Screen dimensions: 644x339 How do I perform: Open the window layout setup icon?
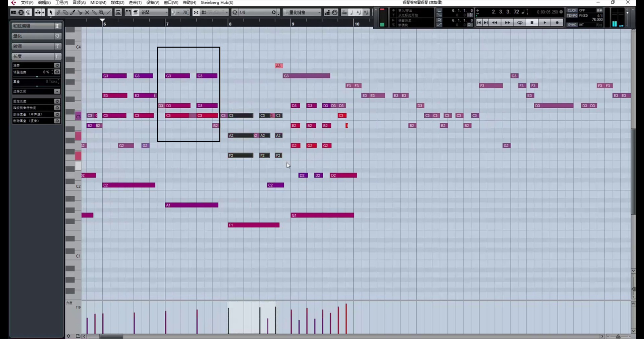pos(13,12)
